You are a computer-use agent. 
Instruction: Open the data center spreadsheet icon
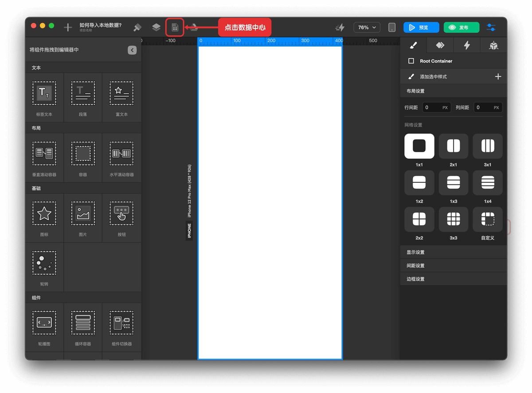175,28
